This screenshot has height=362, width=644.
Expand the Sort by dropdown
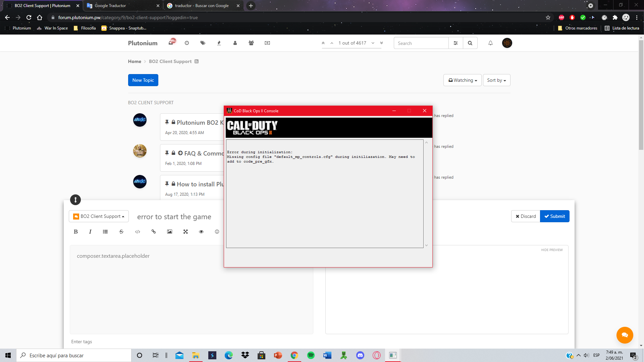(x=496, y=80)
